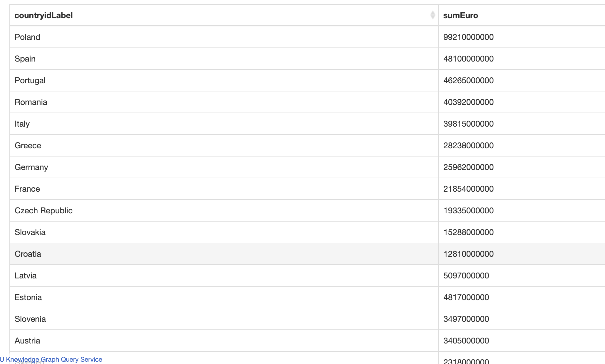605x364 pixels.
Task: Select the Italy country cell
Action: coord(22,124)
